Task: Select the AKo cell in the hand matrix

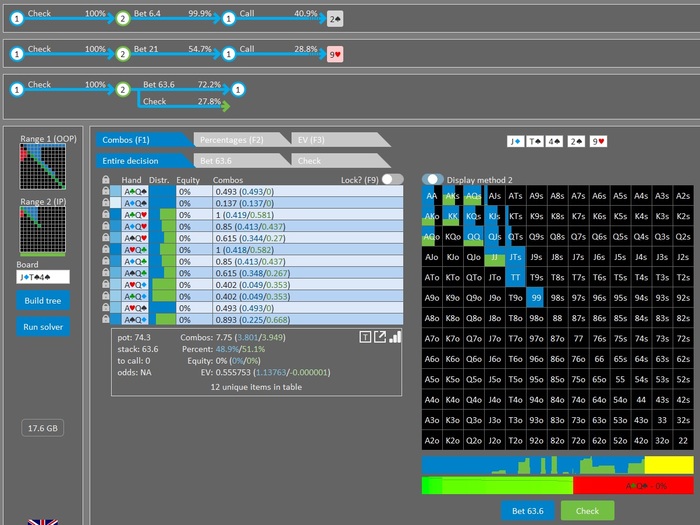Action: [432, 216]
